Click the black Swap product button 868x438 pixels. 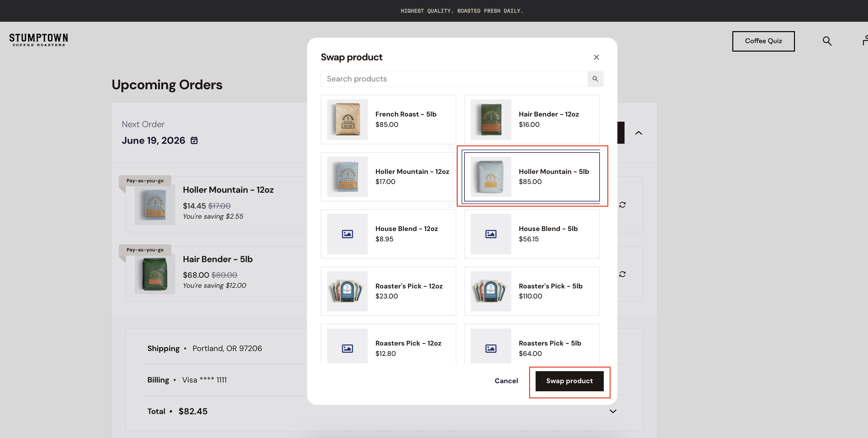pos(569,381)
